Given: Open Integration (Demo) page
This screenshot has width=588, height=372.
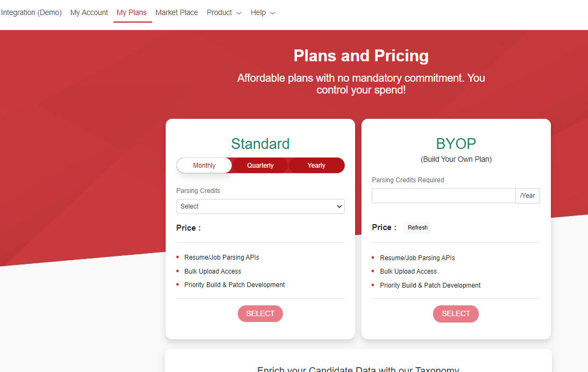Looking at the screenshot, I should pos(31,13).
